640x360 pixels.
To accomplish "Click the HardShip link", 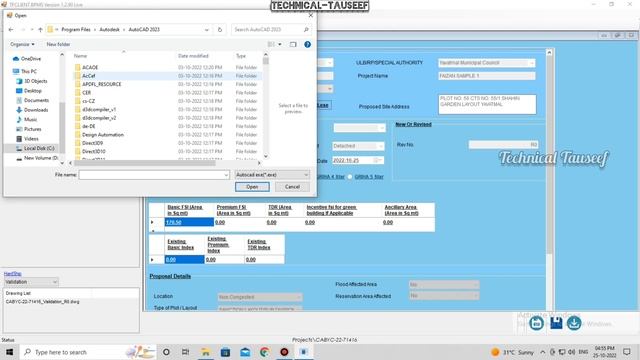I will (x=13, y=274).
